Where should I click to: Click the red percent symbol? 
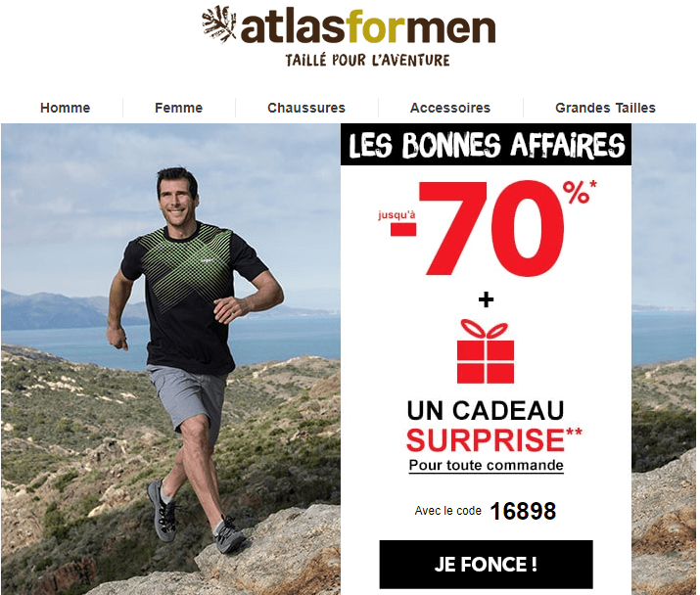576,192
